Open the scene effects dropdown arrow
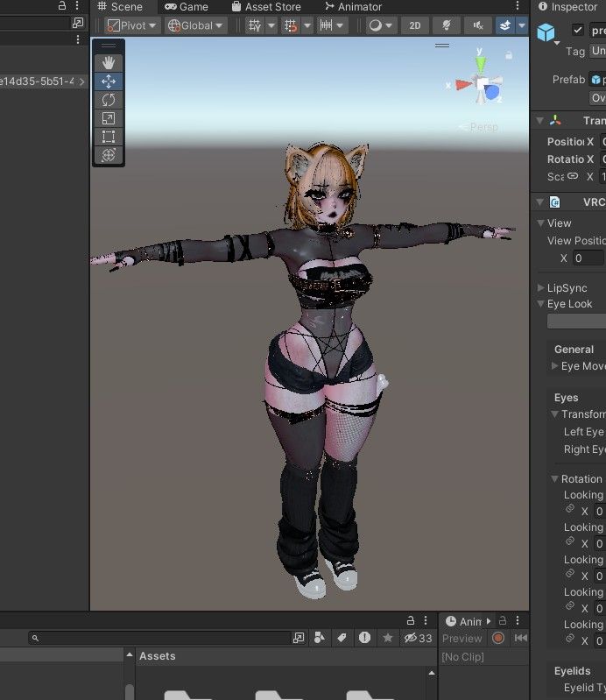This screenshot has width=606, height=700. click(522, 25)
